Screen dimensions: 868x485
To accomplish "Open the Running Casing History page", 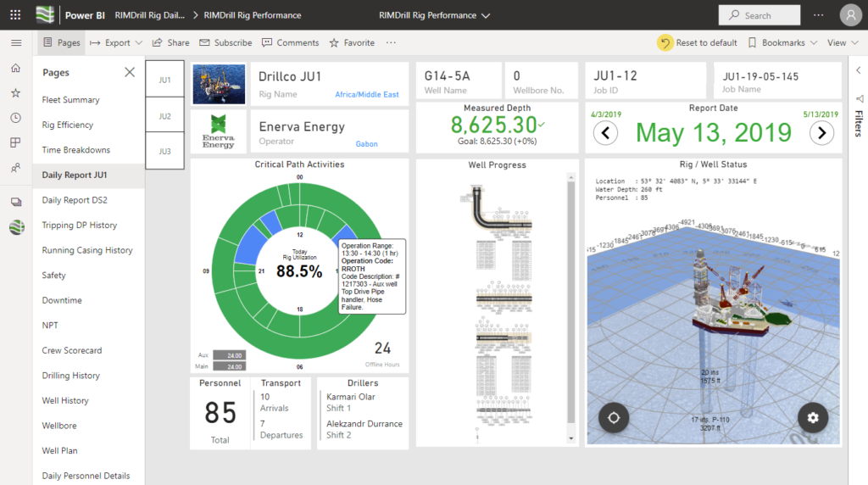I will click(x=88, y=250).
